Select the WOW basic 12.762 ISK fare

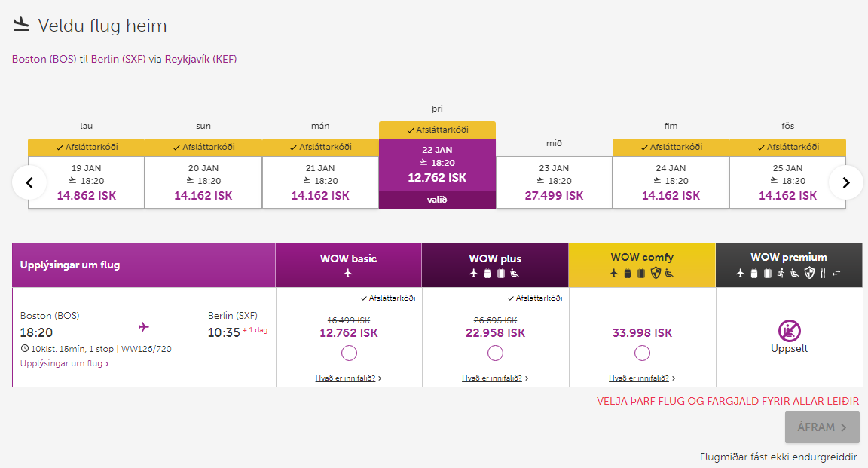(x=349, y=353)
